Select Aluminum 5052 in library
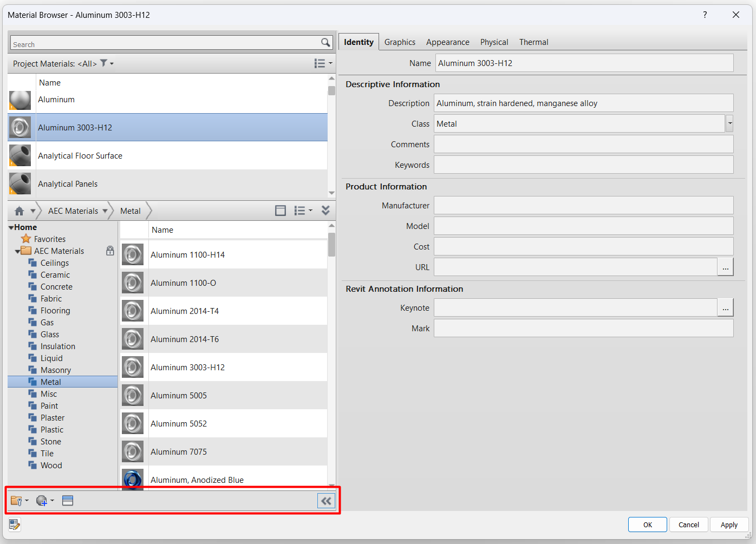The width and height of the screenshot is (756, 544). pos(224,423)
